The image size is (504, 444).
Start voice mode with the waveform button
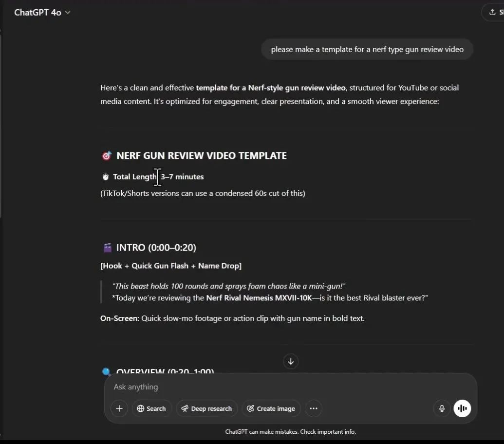pyautogui.click(x=462, y=408)
